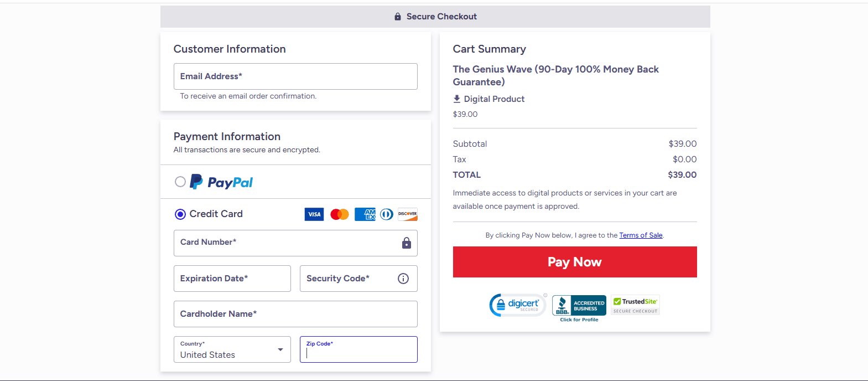This screenshot has width=868, height=381.
Task: Click the DigiCert Secured seal
Action: click(x=517, y=305)
